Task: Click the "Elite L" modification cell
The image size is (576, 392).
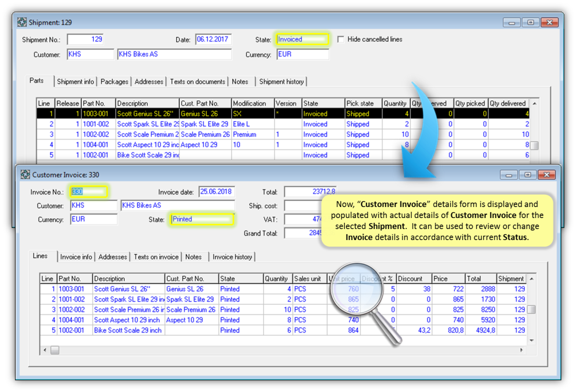Action: (x=253, y=124)
